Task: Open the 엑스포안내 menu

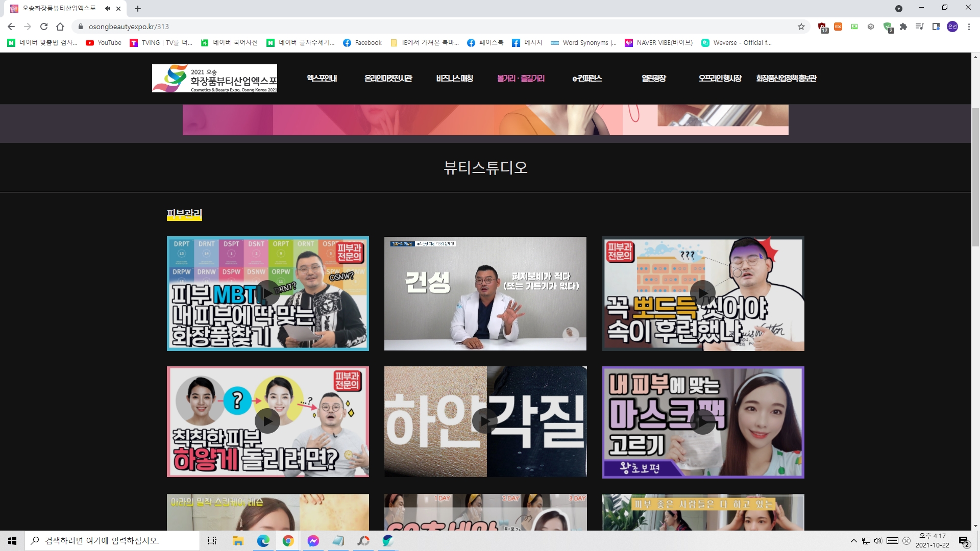Action: 322,78
